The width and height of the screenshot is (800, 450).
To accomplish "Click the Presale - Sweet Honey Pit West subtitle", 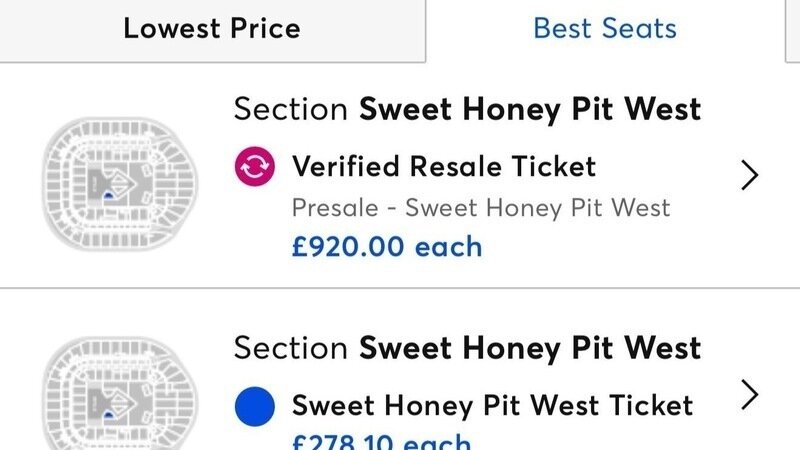I will pos(480,208).
